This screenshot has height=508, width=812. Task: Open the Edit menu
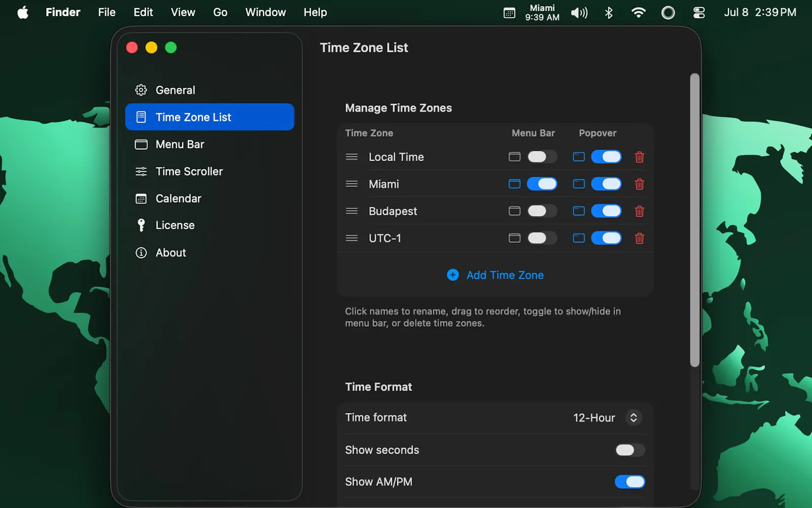(143, 12)
